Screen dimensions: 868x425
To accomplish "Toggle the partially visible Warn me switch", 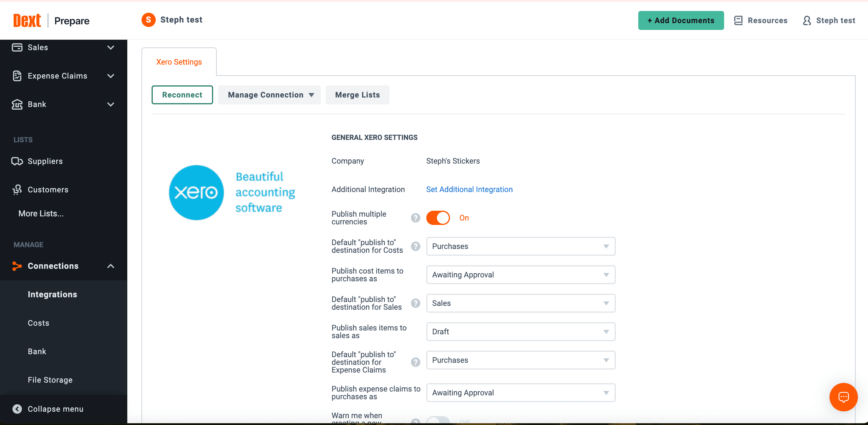I will (438, 420).
